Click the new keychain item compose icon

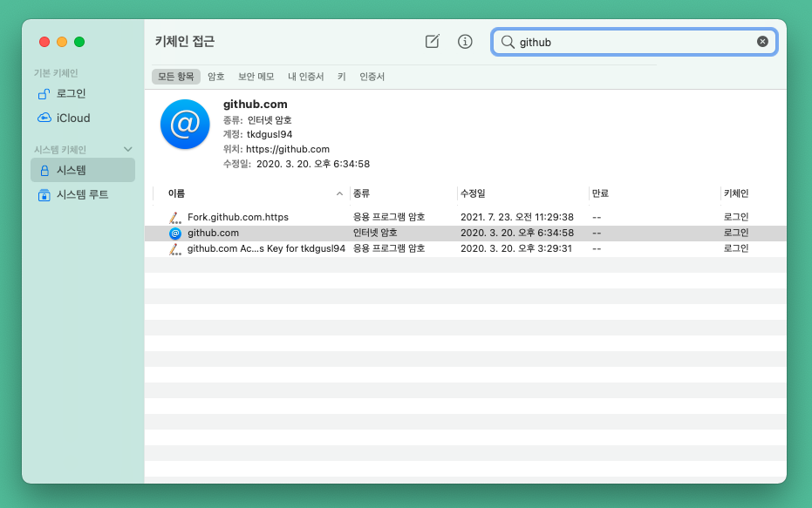click(432, 41)
